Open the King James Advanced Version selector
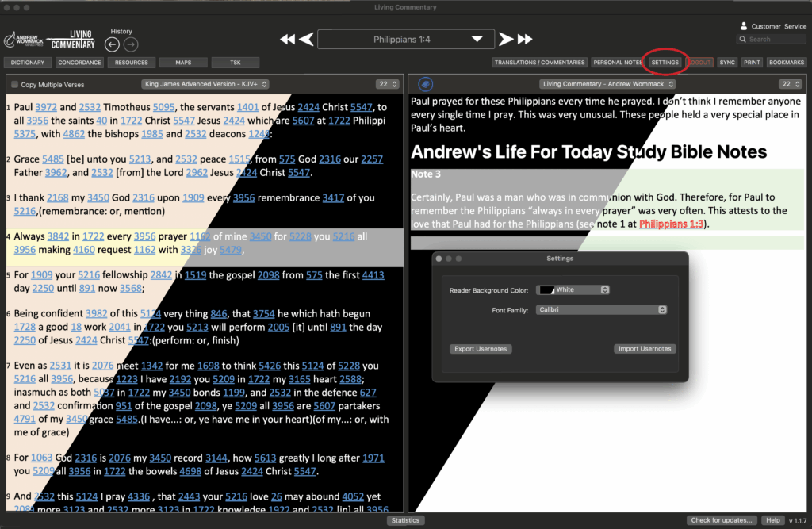Image resolution: width=812 pixels, height=529 pixels. [x=205, y=84]
